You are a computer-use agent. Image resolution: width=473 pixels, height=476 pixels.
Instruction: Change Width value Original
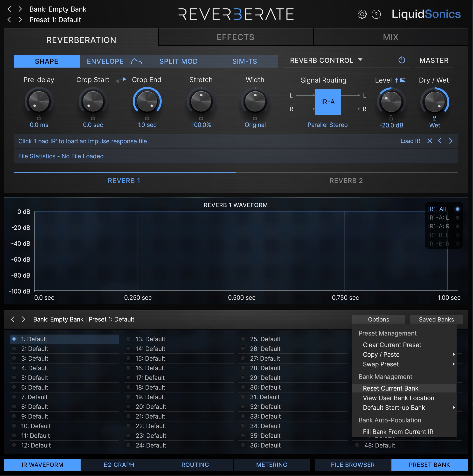(255, 125)
